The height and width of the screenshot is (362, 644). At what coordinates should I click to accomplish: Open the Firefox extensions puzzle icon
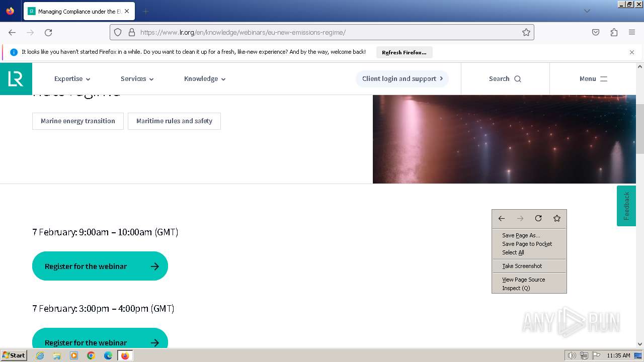pos(614,32)
